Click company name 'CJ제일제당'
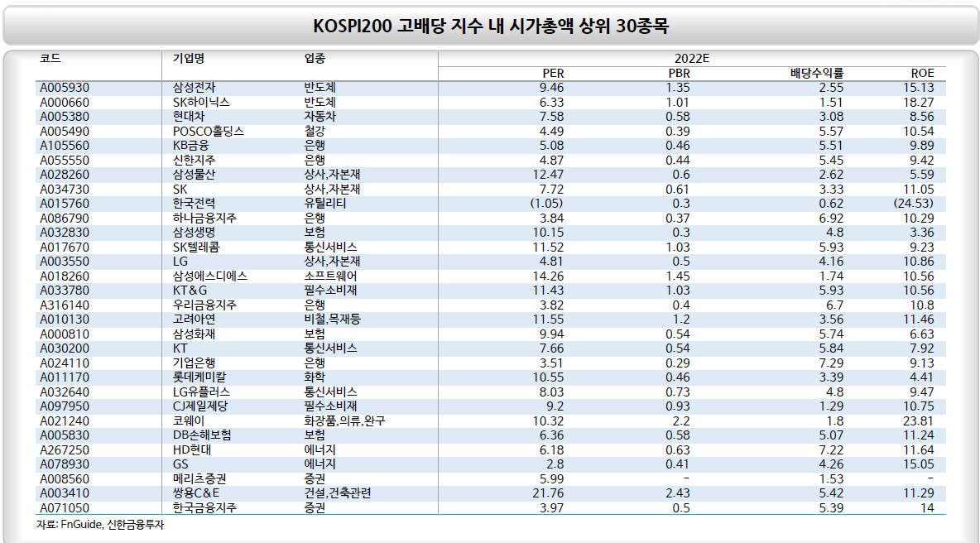The image size is (980, 543). coord(200,406)
